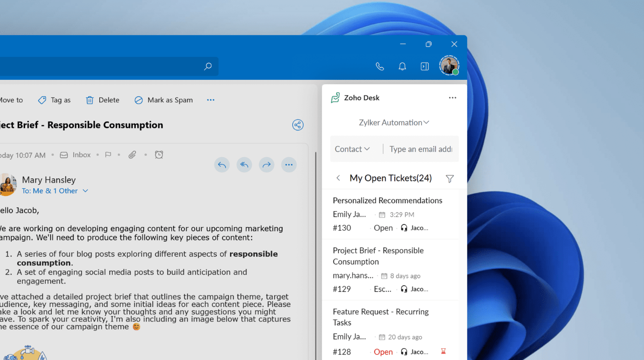This screenshot has width=644, height=360.
Task: Forward the email
Action: (x=267, y=164)
